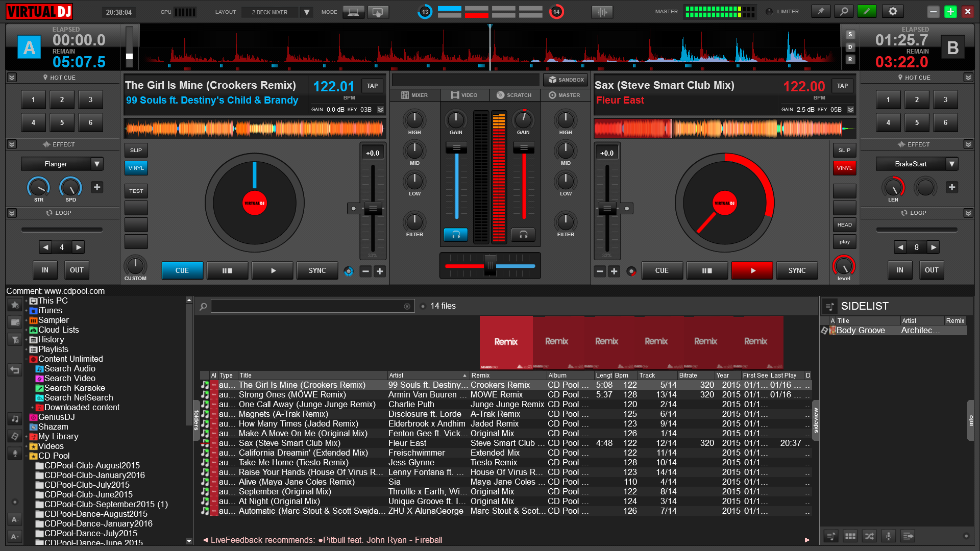Switch to the SCRATCH tab in the center panel
The image size is (980, 551).
point(514,95)
